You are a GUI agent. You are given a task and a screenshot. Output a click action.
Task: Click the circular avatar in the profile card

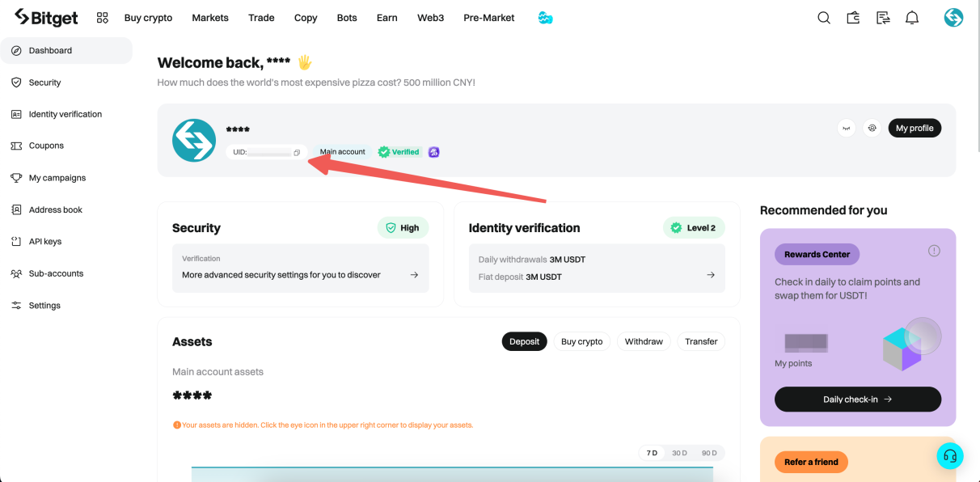coord(194,140)
